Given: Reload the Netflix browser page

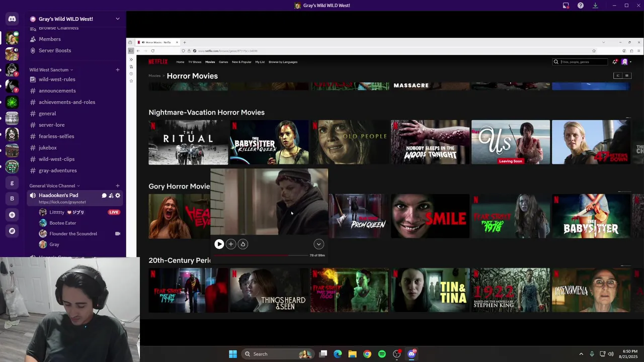Looking at the screenshot, I should [152, 51].
